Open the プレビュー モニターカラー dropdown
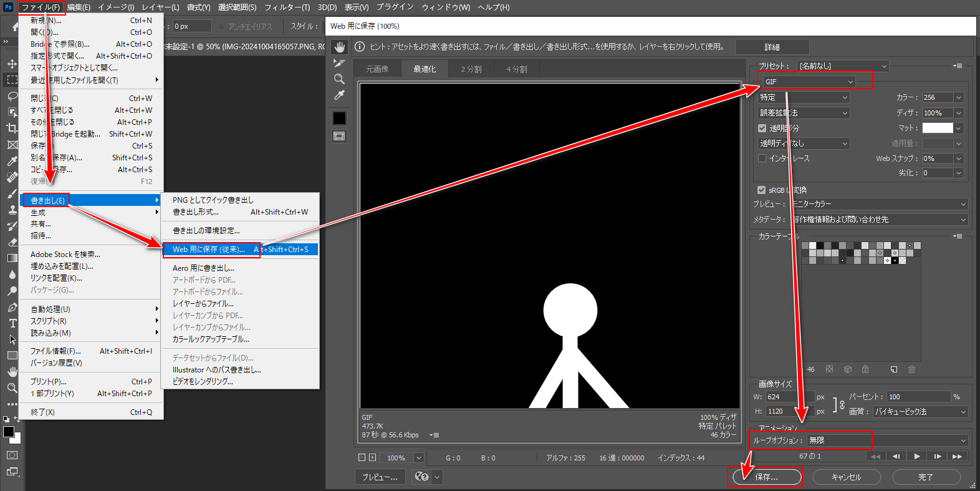Image resolution: width=980 pixels, height=491 pixels. (879, 204)
